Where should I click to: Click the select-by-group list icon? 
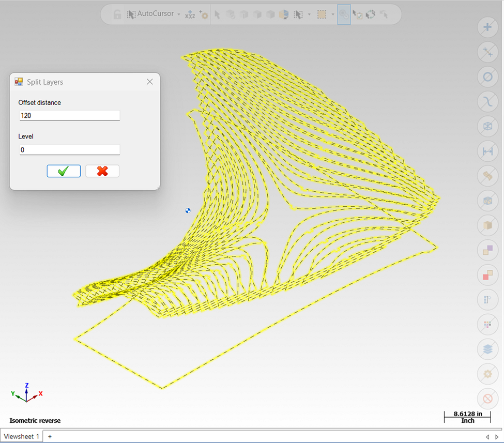coord(487,300)
